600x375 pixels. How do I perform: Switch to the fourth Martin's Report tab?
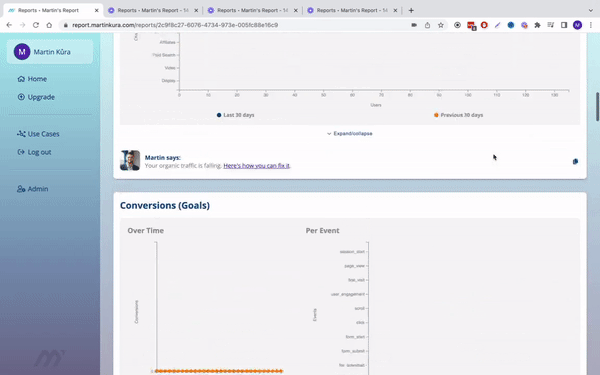tap(352, 10)
